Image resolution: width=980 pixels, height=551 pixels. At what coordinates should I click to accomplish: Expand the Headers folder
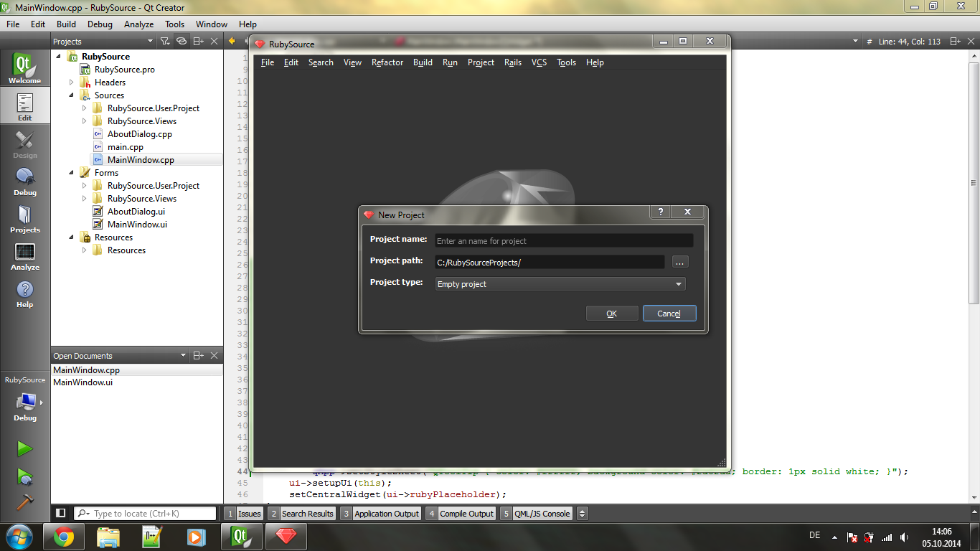(x=71, y=83)
